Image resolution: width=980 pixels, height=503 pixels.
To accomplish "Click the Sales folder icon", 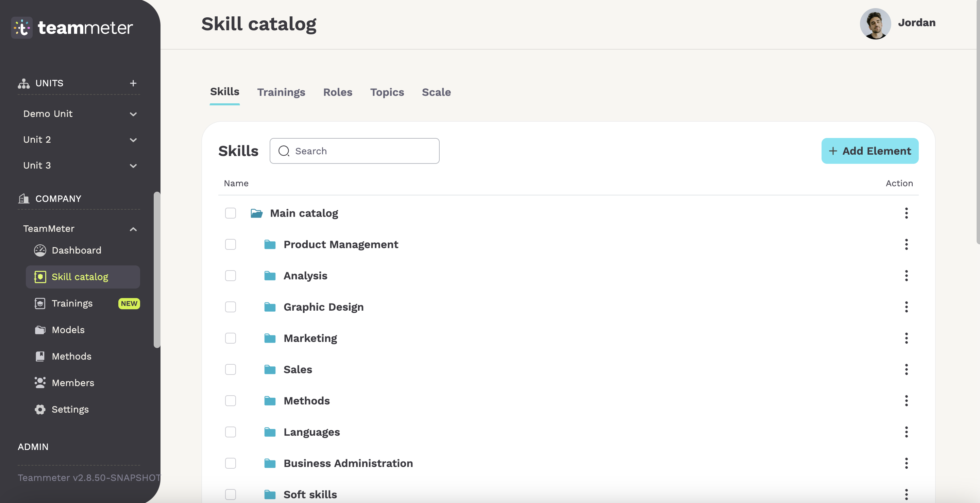I will click(270, 369).
